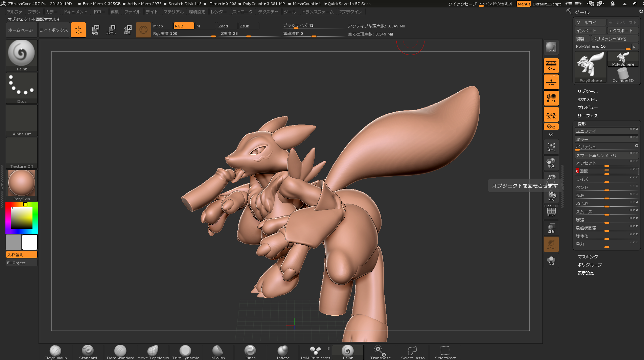Image resolution: width=644 pixels, height=360 pixels.
Task: Toggle the RGB paint mode
Action: click(184, 26)
